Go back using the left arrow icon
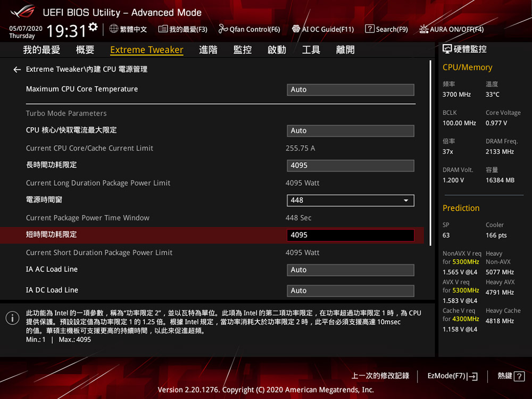The height and width of the screenshot is (399, 532). tap(17, 70)
